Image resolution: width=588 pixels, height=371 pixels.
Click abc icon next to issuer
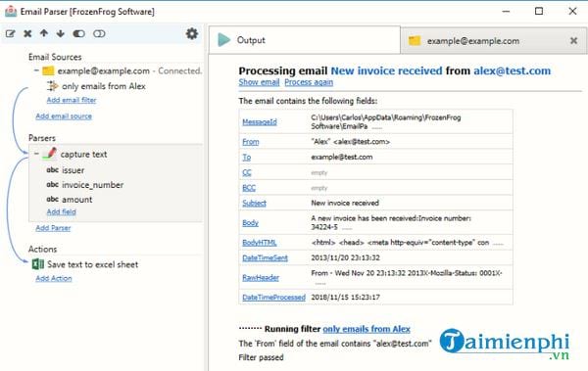(53, 169)
